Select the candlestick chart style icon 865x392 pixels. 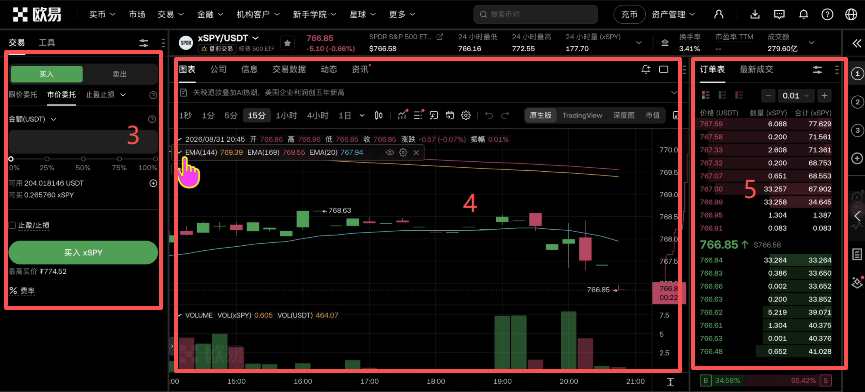point(379,115)
